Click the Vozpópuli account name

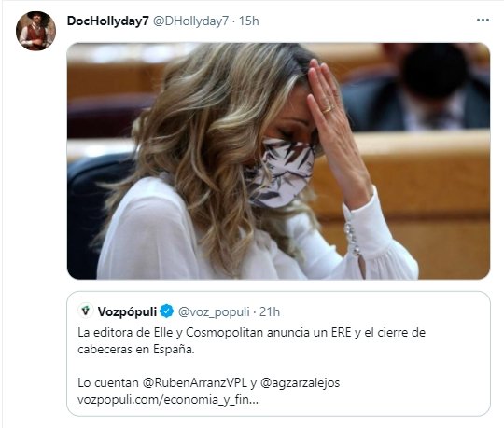coord(127,311)
